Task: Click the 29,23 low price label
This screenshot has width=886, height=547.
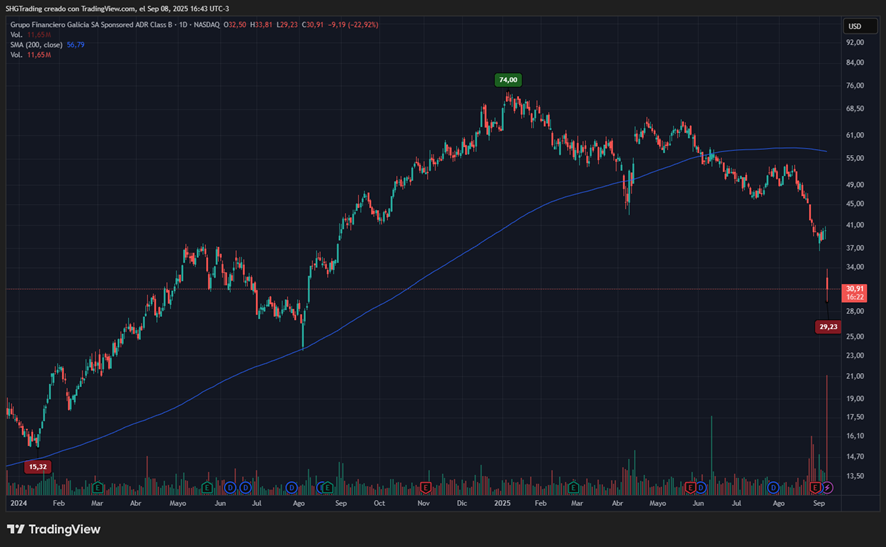Action: click(828, 327)
